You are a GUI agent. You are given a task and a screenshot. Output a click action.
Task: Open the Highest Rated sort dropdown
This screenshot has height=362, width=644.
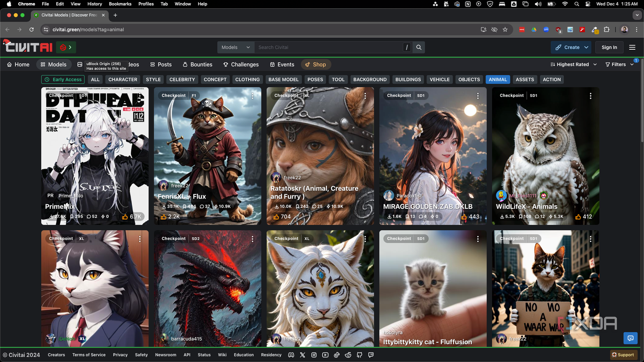(x=574, y=64)
